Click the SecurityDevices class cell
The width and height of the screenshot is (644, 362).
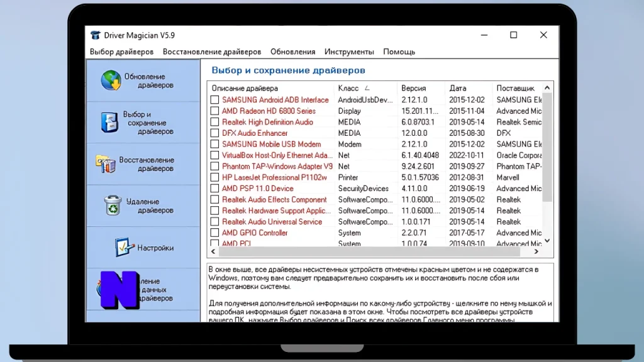(363, 189)
